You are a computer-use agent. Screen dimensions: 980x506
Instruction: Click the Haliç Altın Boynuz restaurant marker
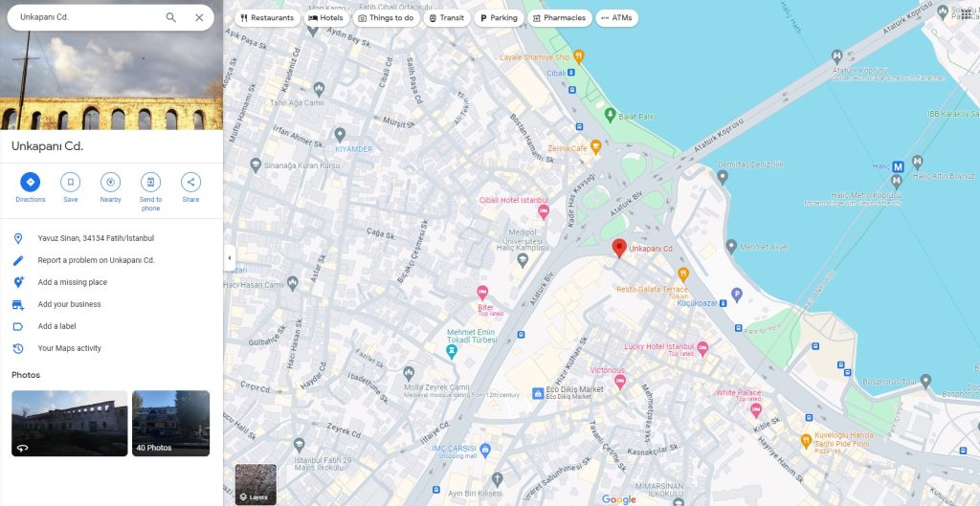[x=917, y=162]
